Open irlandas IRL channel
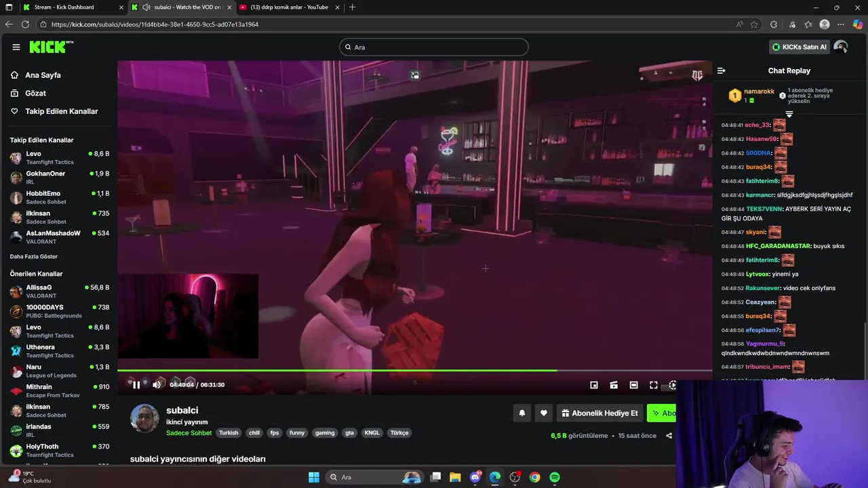868x488 pixels. [x=59, y=430]
